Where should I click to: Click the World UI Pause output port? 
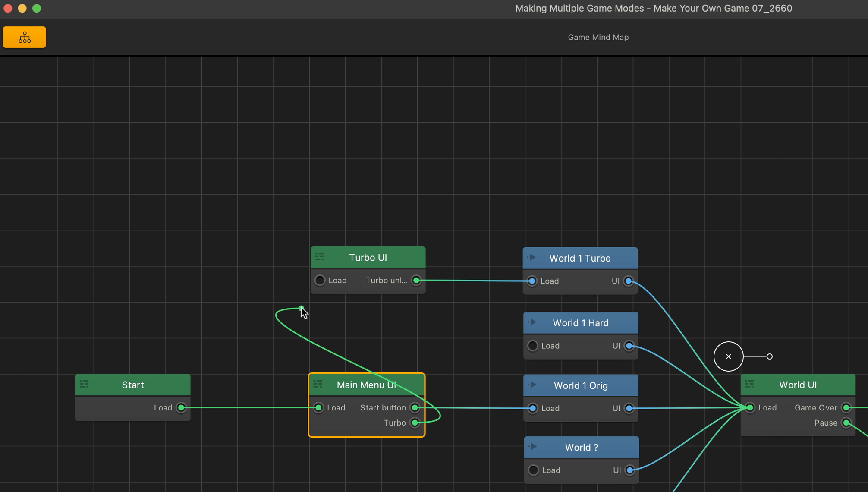846,423
